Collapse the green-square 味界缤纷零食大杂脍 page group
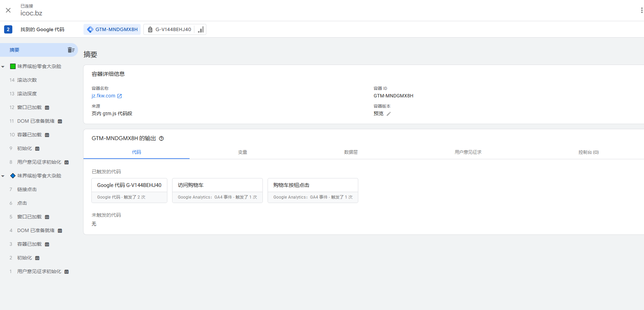The image size is (644, 310). pos(3,67)
